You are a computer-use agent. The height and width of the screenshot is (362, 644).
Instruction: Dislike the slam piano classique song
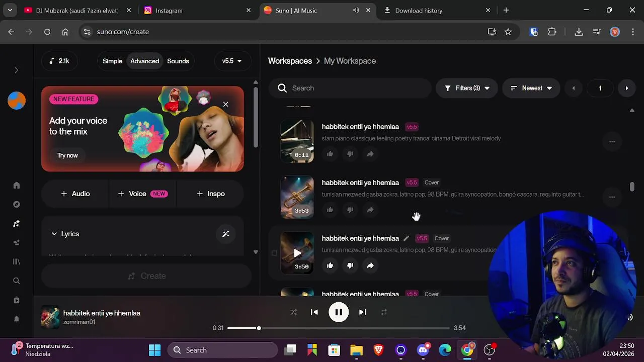[350, 154]
